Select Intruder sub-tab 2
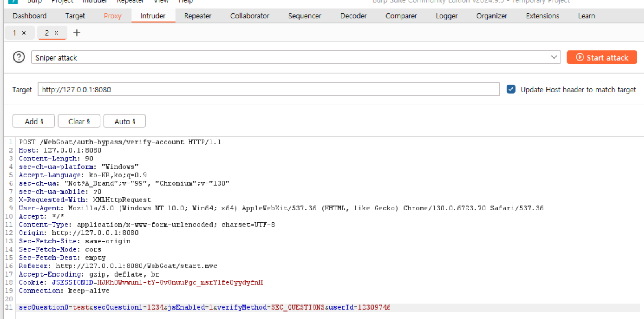Viewport: 644px width, 319px height. click(x=47, y=33)
